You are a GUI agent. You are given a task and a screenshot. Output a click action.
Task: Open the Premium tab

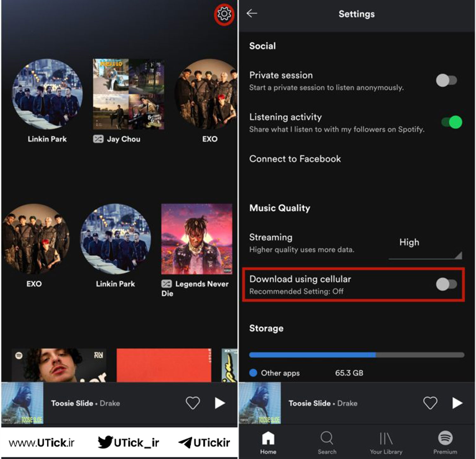point(445,443)
